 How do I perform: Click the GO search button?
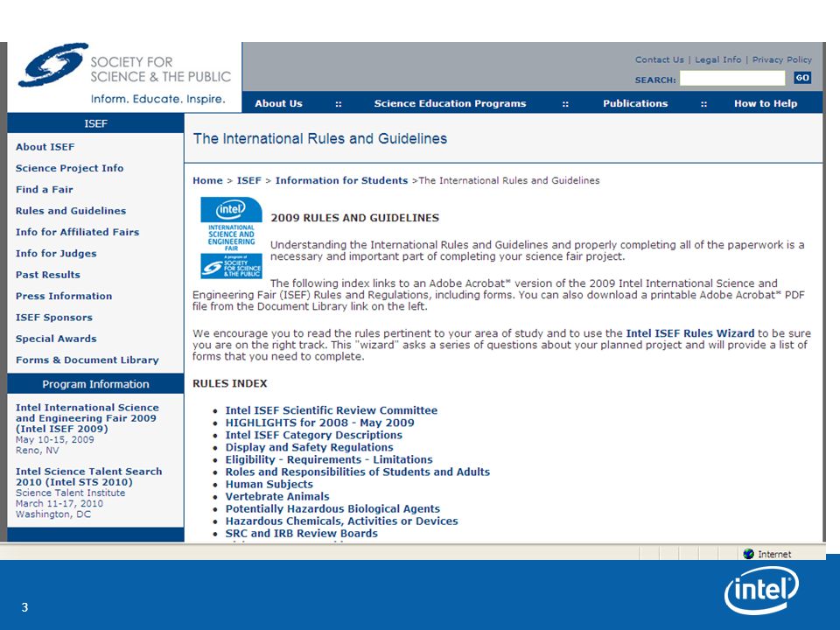click(802, 78)
